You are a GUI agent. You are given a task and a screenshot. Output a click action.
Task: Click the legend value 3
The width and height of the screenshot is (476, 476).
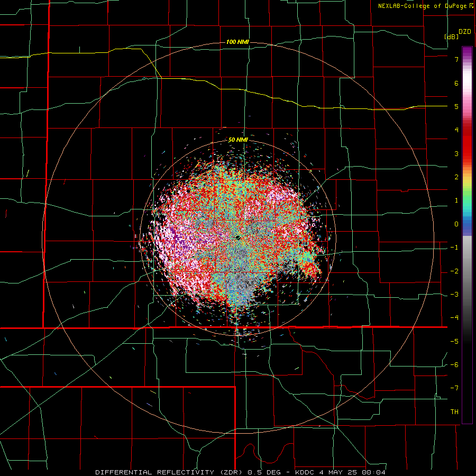click(456, 153)
